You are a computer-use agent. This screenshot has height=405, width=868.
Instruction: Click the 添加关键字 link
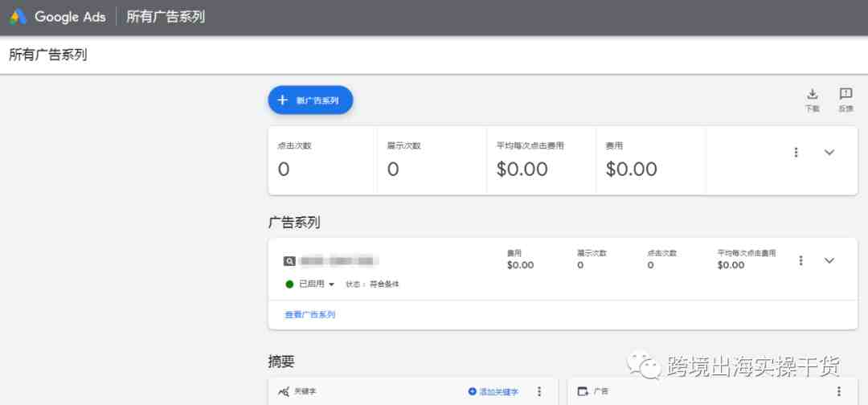click(x=493, y=391)
